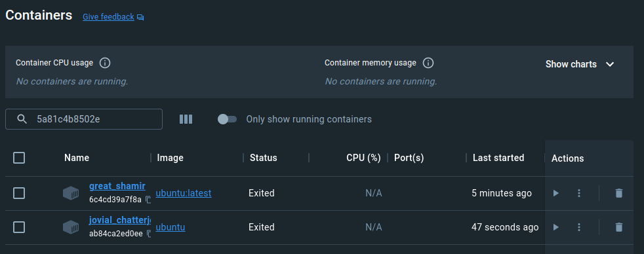Click the Containers page heading
644x254 pixels.
tap(39, 15)
